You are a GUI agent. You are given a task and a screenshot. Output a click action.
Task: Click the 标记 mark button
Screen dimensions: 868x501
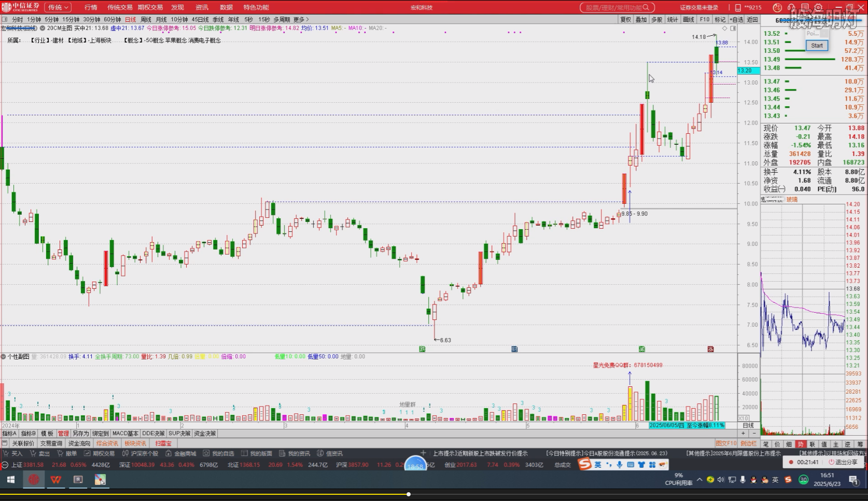pyautogui.click(x=720, y=20)
